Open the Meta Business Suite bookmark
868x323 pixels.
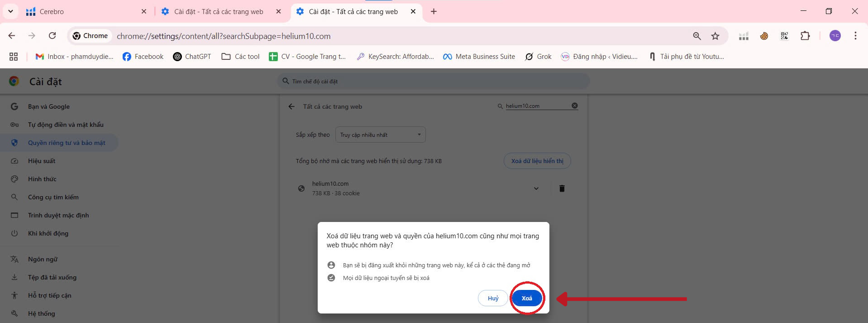tap(479, 57)
